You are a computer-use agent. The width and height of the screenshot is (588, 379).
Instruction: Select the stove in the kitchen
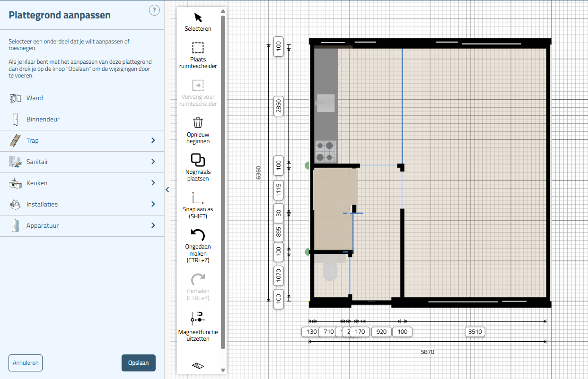coord(325,151)
